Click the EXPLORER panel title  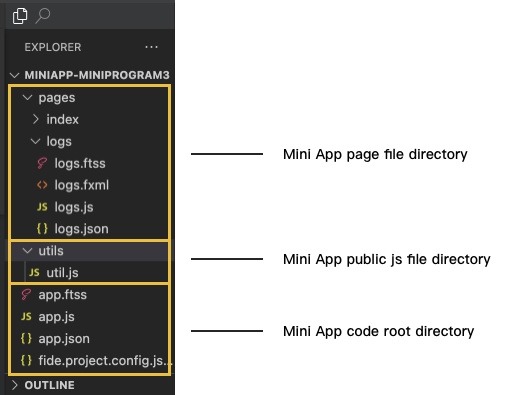[x=53, y=47]
